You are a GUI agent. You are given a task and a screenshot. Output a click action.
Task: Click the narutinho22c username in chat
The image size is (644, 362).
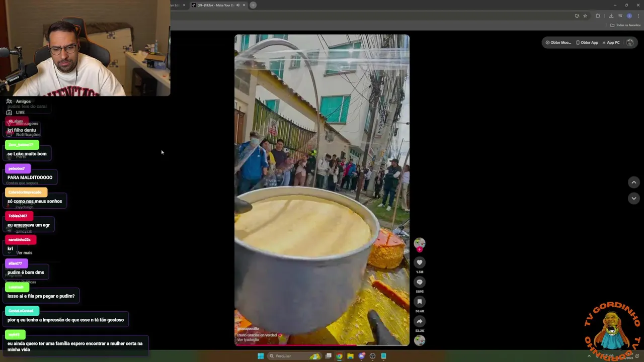20,239
